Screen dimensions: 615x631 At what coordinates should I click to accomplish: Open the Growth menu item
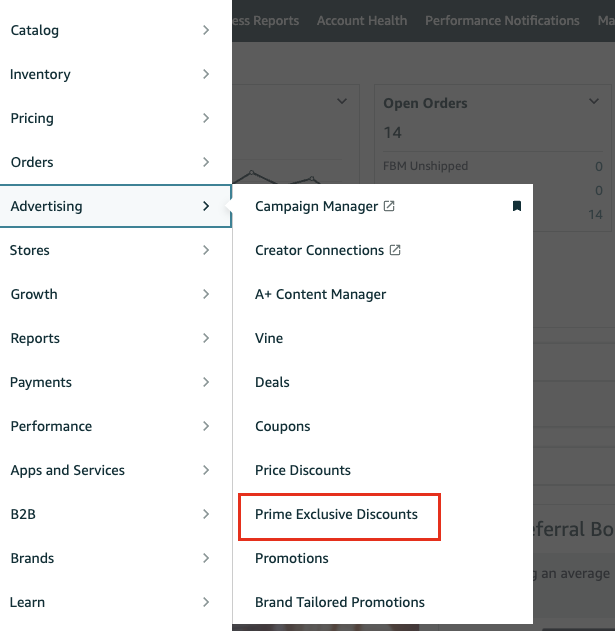(x=34, y=294)
